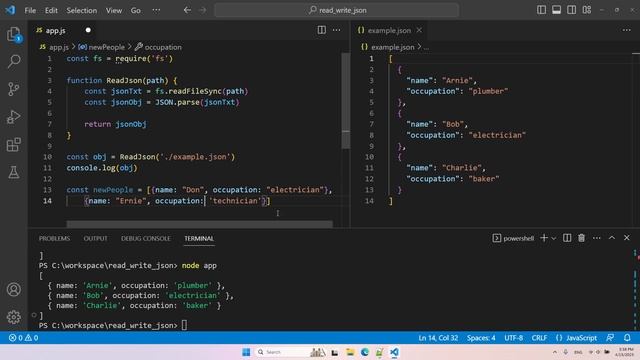Toggle the secondary side bar layout icon
The image size is (640, 360).
(571, 10)
